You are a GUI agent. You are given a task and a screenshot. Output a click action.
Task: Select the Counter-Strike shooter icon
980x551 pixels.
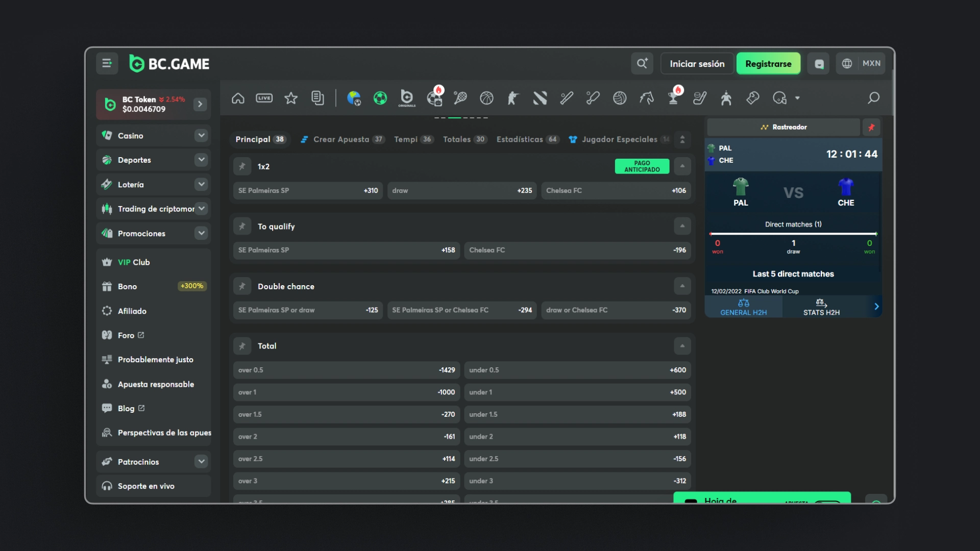coord(513,98)
